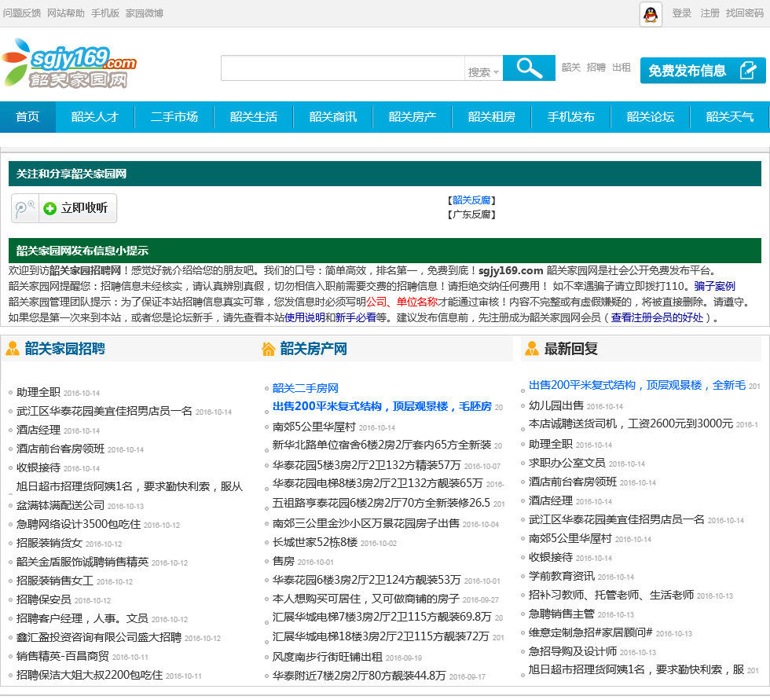Screen dimensions: 770x700
Task: Open 求职办公室文员 reply post
Action: [566, 463]
